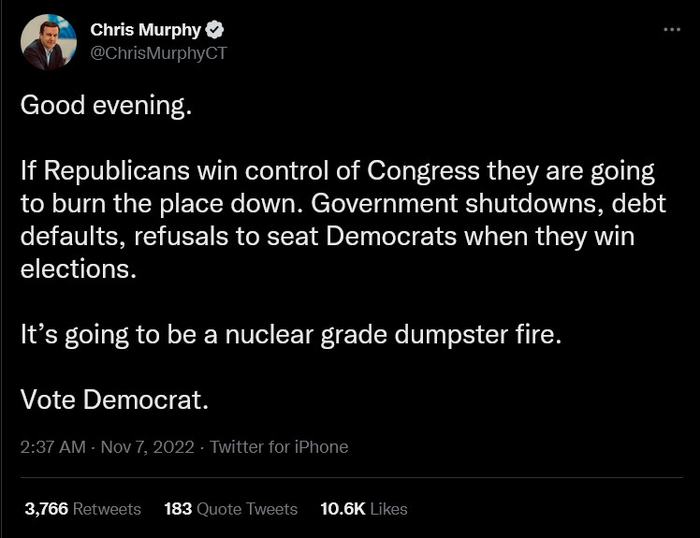
Task: Click the blue verified badge icon
Action: click(x=213, y=31)
